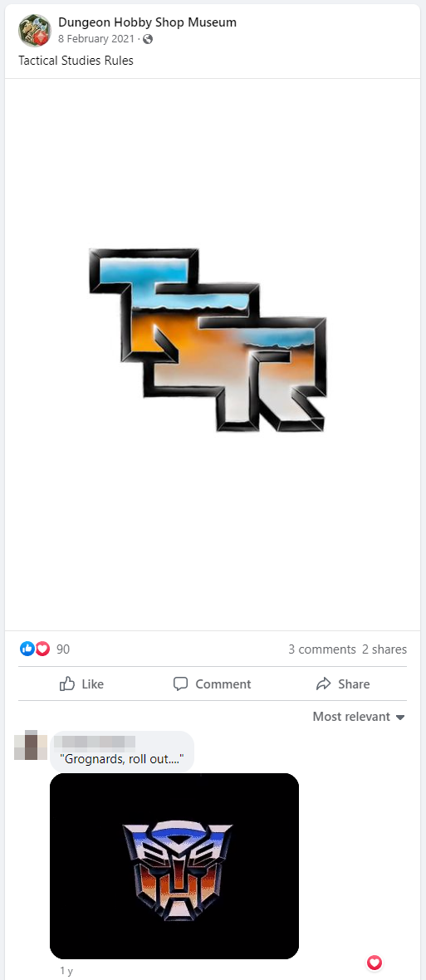The width and height of the screenshot is (426, 980).
Task: Open the Autobots logo comment image
Action: pos(174,865)
